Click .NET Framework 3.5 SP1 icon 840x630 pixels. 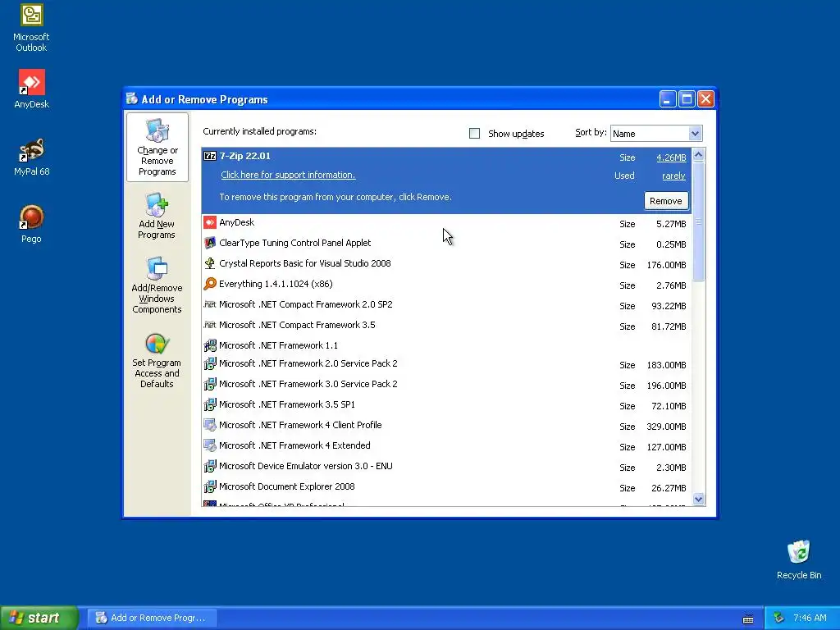point(210,404)
